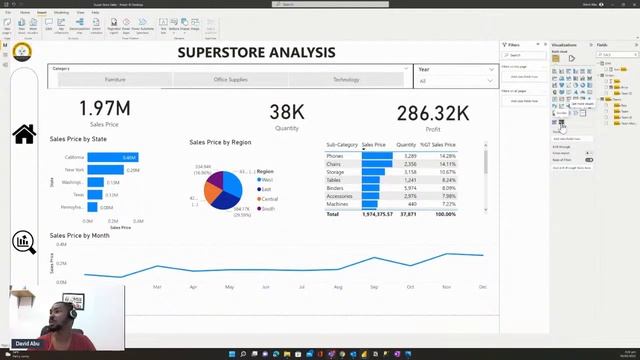Viewport: 640px width, 360px height.
Task: Click the title bar Search box
Action: [330, 4]
